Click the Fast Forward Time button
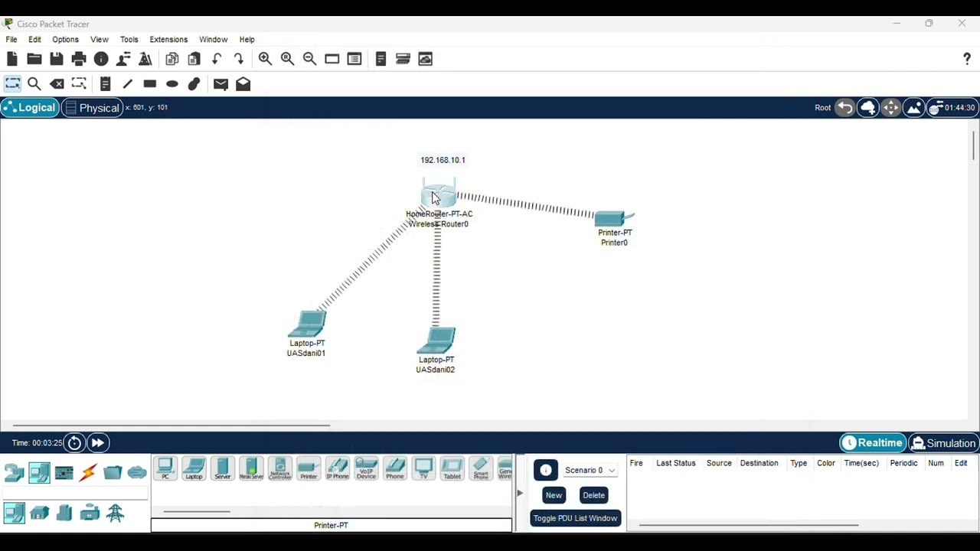Viewport: 980px width, 551px height. coord(97,443)
